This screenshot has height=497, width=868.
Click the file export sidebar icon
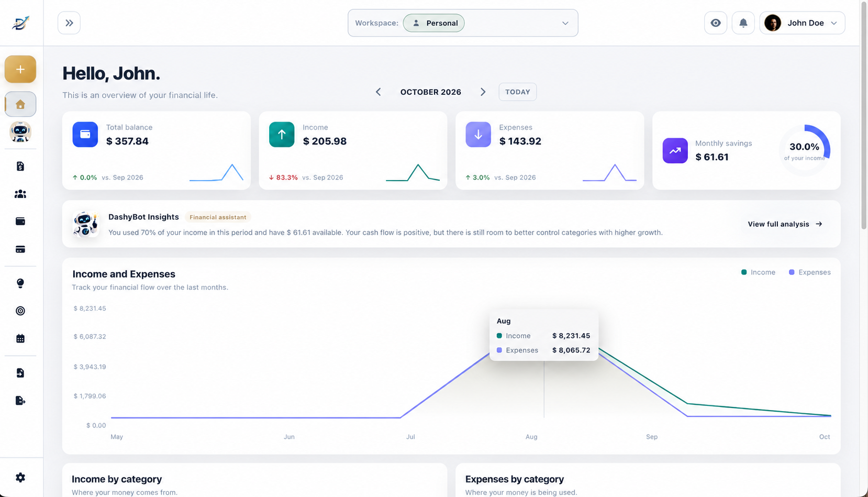(x=20, y=401)
